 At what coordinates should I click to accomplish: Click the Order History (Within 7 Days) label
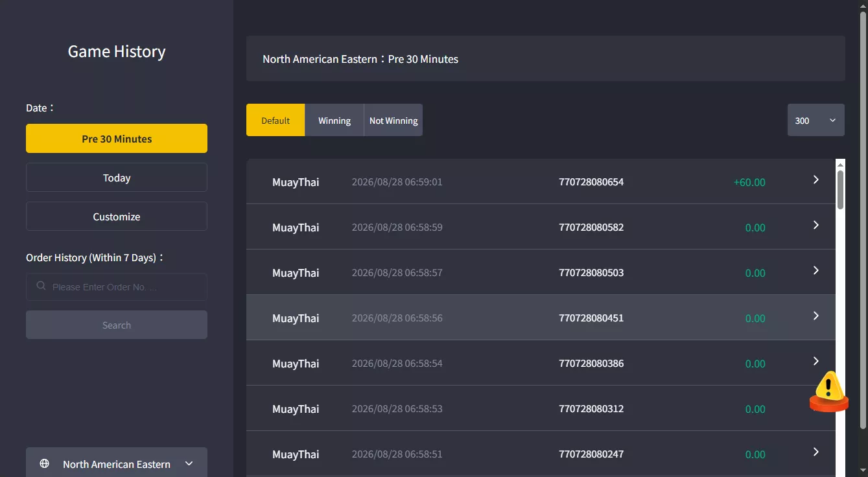pyautogui.click(x=95, y=257)
